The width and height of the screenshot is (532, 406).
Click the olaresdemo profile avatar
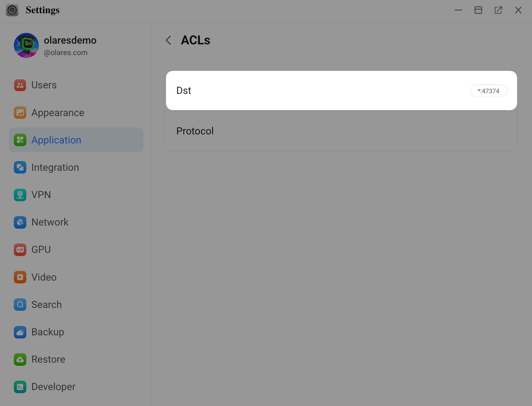26,45
